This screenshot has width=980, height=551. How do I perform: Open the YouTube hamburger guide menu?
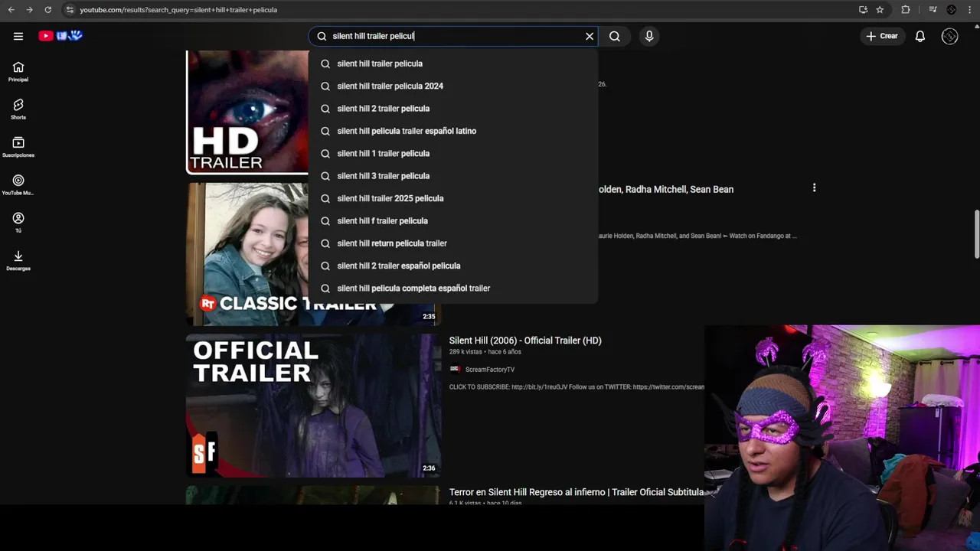click(18, 36)
